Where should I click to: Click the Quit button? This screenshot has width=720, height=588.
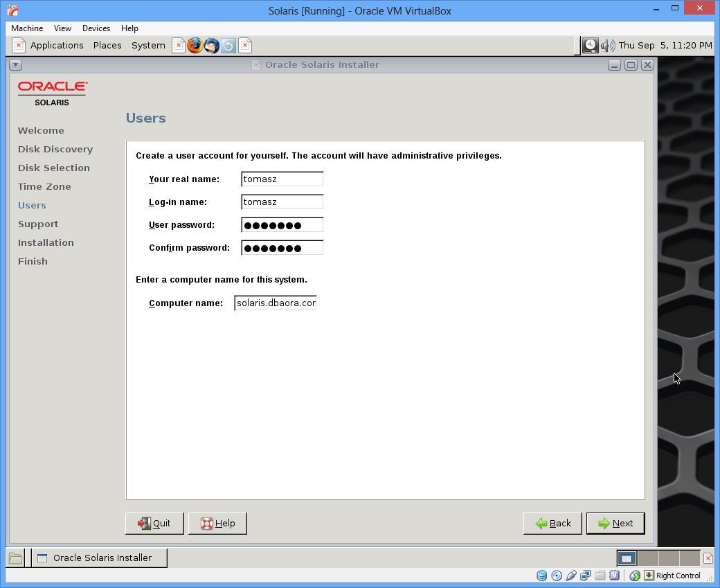coord(154,524)
